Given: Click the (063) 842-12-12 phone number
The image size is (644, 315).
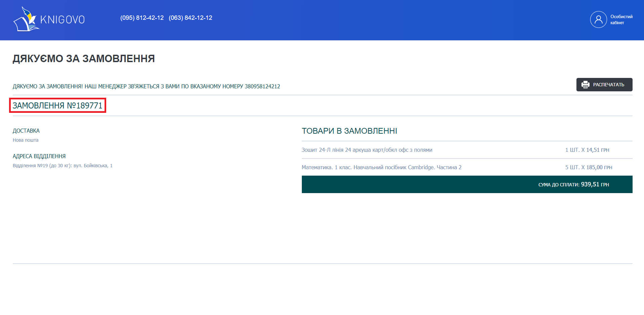Looking at the screenshot, I should coord(190,18).
